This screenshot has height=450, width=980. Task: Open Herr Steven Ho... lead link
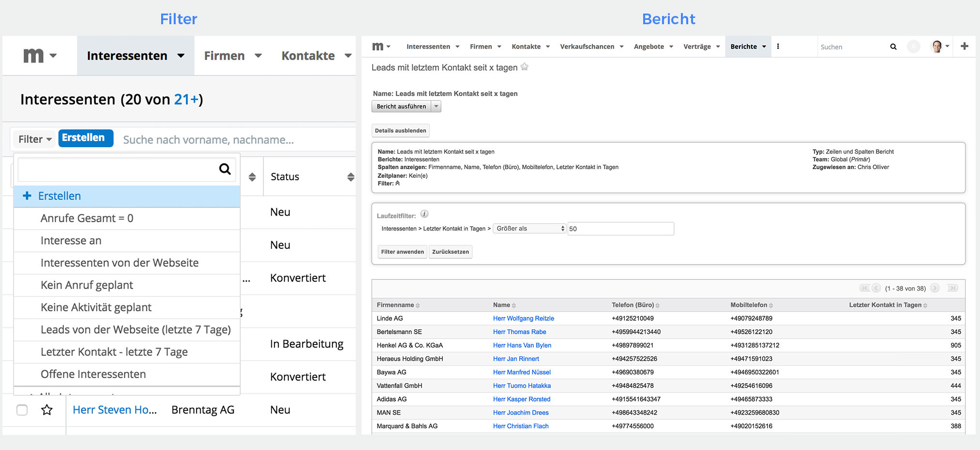115,410
